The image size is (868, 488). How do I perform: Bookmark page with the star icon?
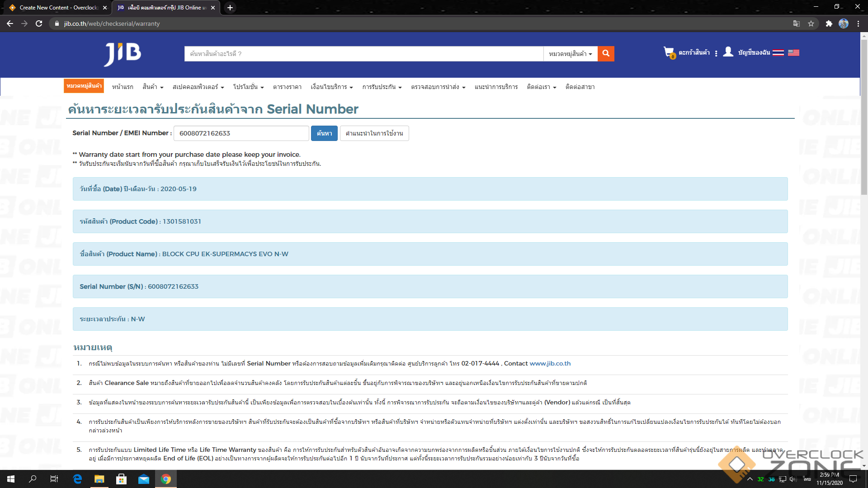(x=811, y=23)
